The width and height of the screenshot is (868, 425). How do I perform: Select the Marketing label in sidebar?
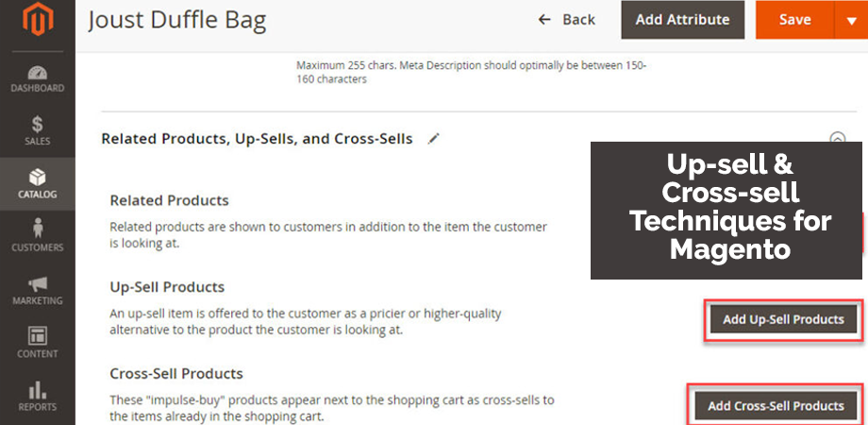click(x=37, y=300)
